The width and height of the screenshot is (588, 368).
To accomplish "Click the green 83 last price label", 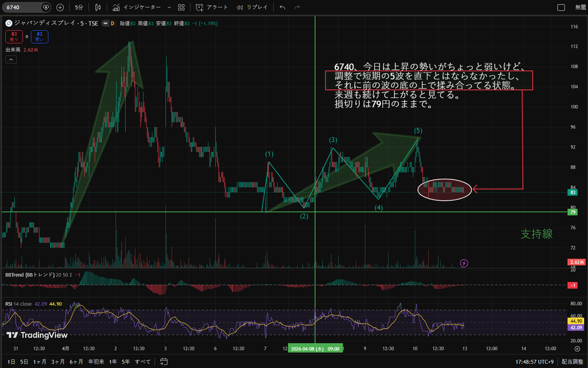I will [x=572, y=192].
